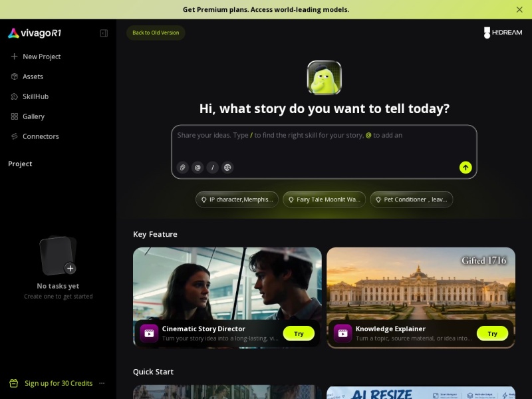532x399 pixels.
Task: Click the slash skill icon in the prompt box
Action: tap(212, 168)
